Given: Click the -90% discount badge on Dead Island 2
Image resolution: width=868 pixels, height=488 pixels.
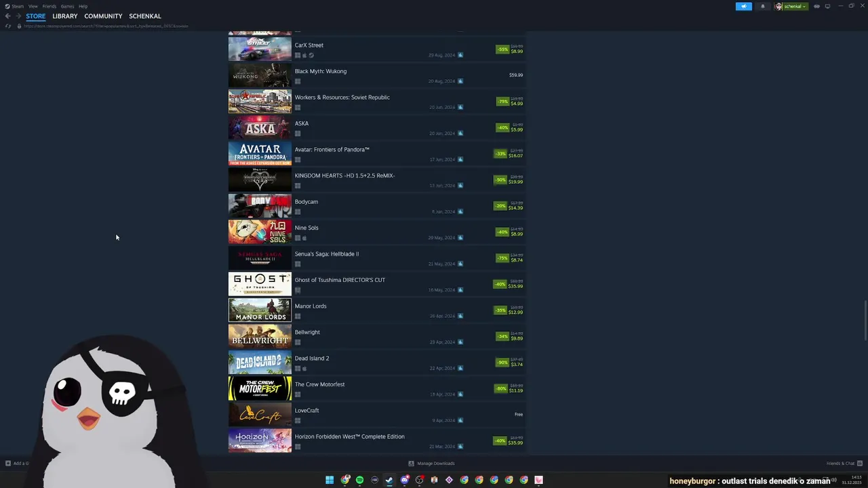Looking at the screenshot, I should [502, 363].
